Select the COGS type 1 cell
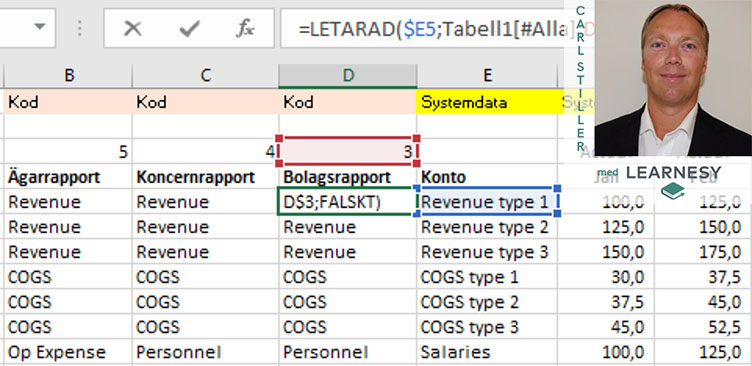This screenshot has width=752, height=366. [487, 277]
